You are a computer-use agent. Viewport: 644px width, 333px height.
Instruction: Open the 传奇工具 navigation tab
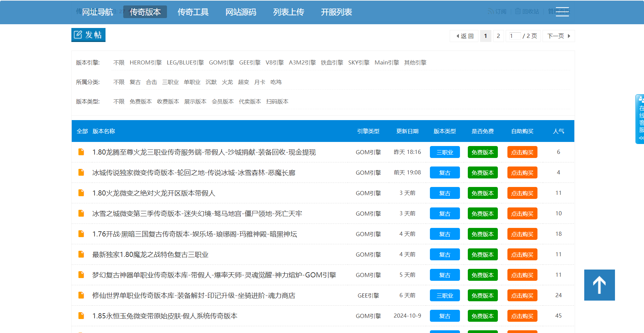(193, 12)
